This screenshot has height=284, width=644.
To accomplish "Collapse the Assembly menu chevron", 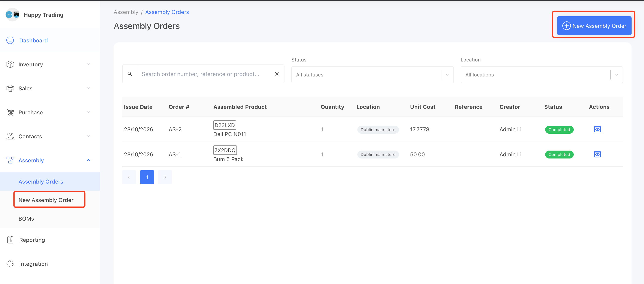I will [x=88, y=160].
